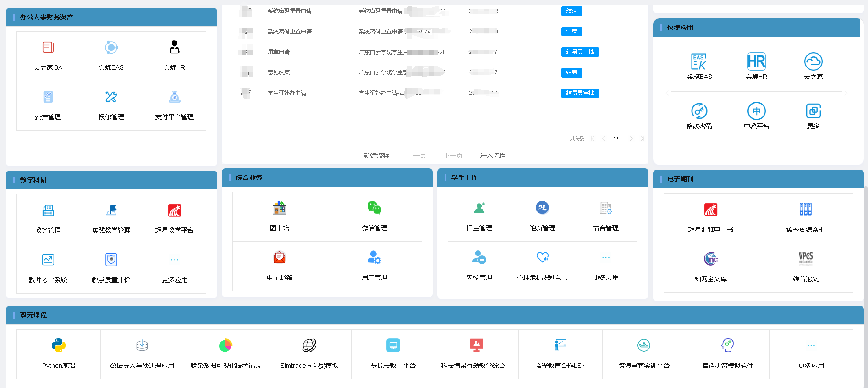Launch 支付平台管理 icon

174,97
